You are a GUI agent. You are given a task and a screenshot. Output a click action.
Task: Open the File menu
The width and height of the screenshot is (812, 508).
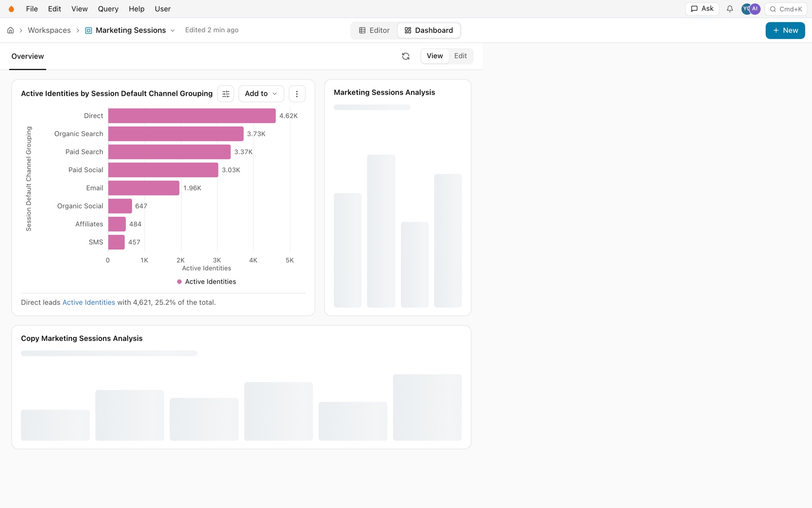click(x=32, y=9)
